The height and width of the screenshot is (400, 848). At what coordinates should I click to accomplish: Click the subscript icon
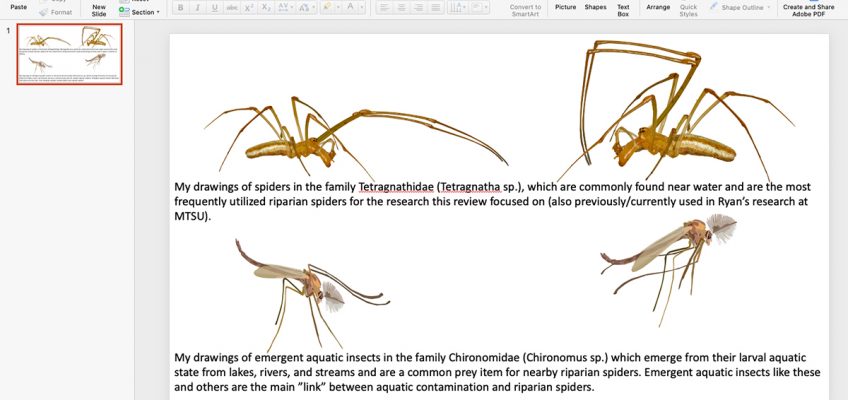pyautogui.click(x=265, y=8)
